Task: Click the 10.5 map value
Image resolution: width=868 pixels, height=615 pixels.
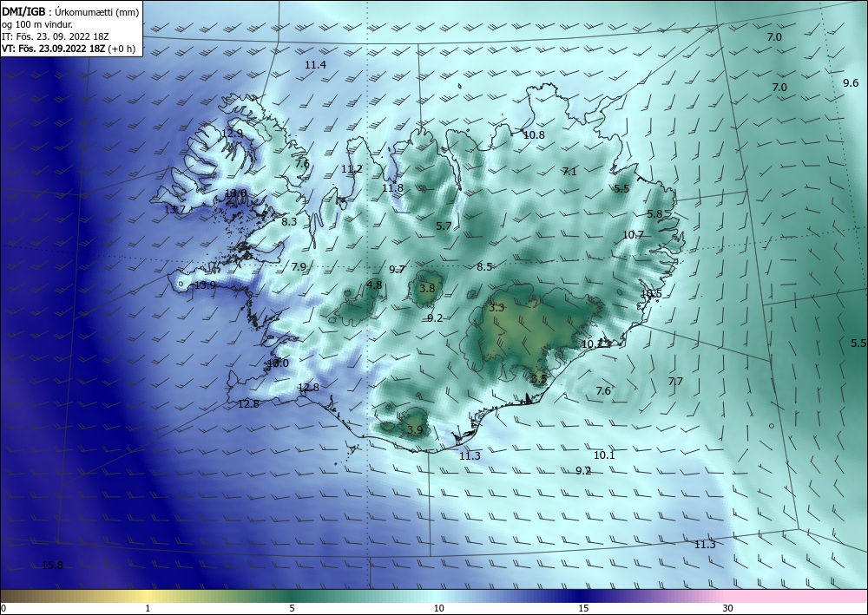Action: pos(651,294)
